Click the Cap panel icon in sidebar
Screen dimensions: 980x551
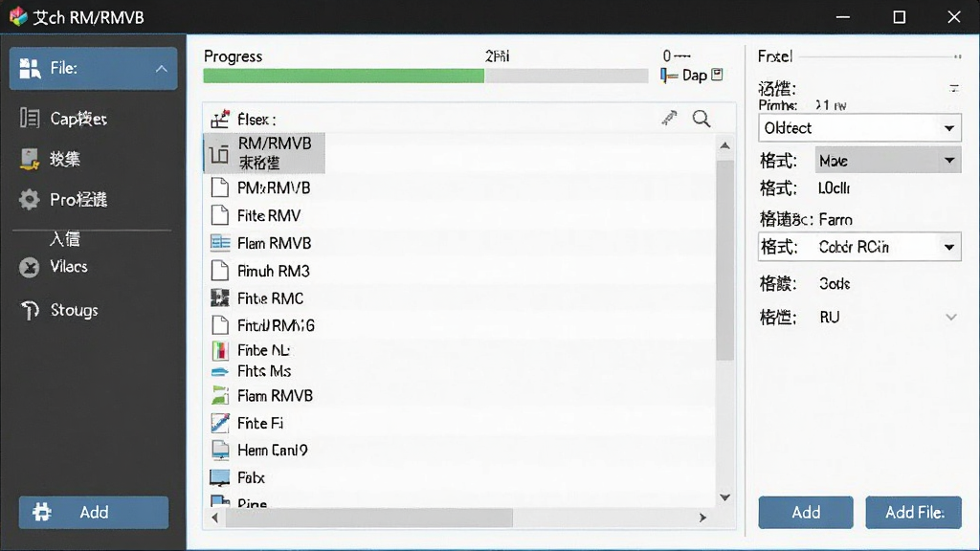(30, 118)
